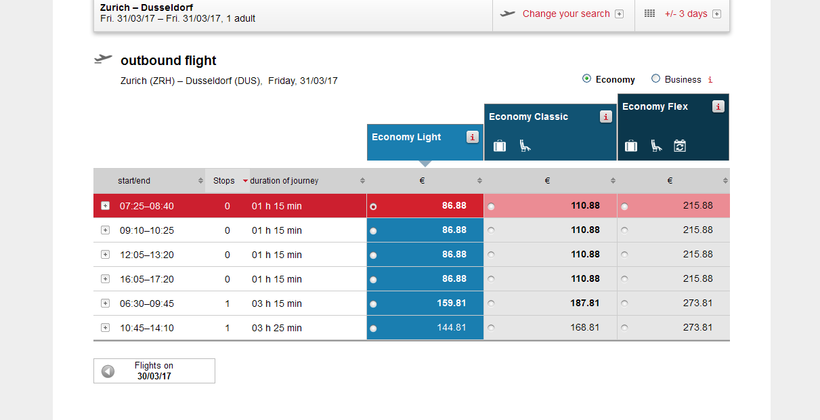Choose the 110.88 fare for the 09:10–10:25 flight
This screenshot has height=420, width=820.
[x=491, y=231]
